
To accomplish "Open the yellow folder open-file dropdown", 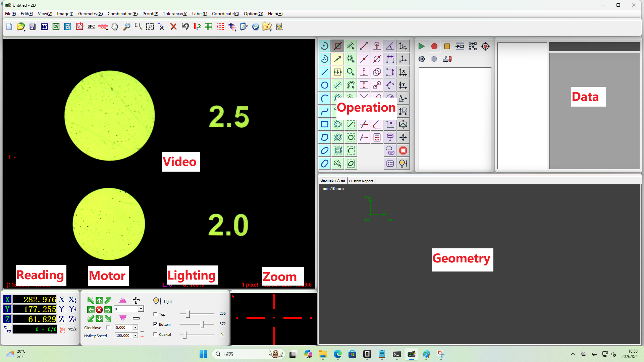I will tap(21, 27).
